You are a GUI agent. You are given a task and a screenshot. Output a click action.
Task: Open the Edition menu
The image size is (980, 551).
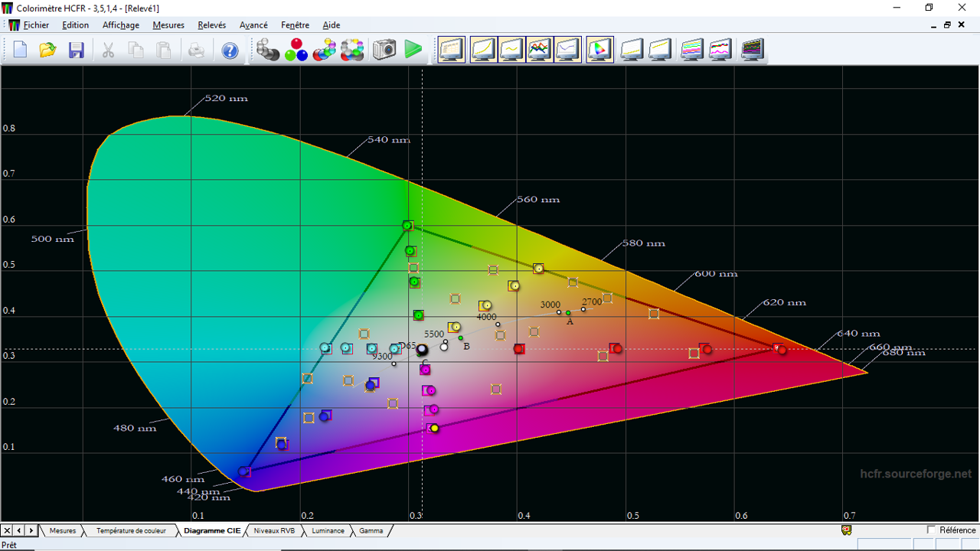click(76, 25)
